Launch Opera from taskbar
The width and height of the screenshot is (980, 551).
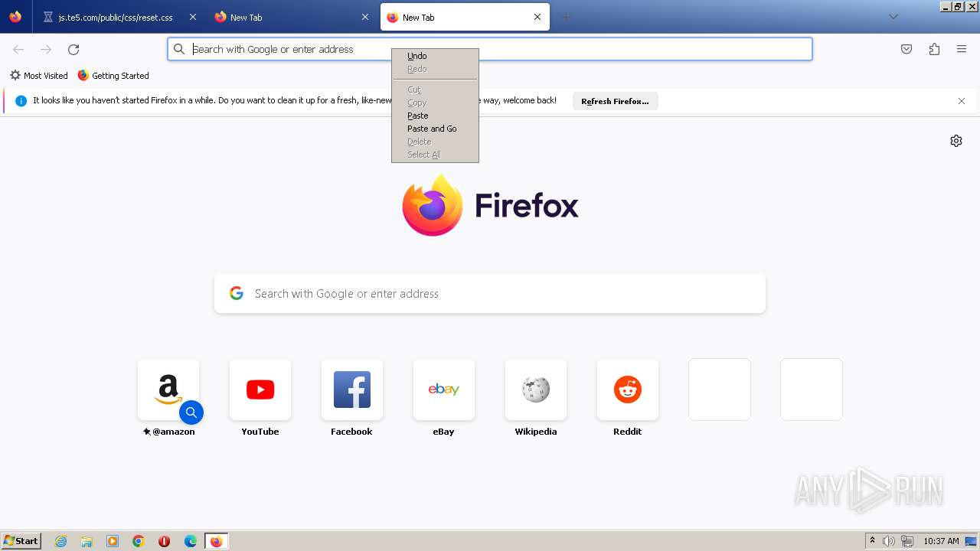click(164, 541)
